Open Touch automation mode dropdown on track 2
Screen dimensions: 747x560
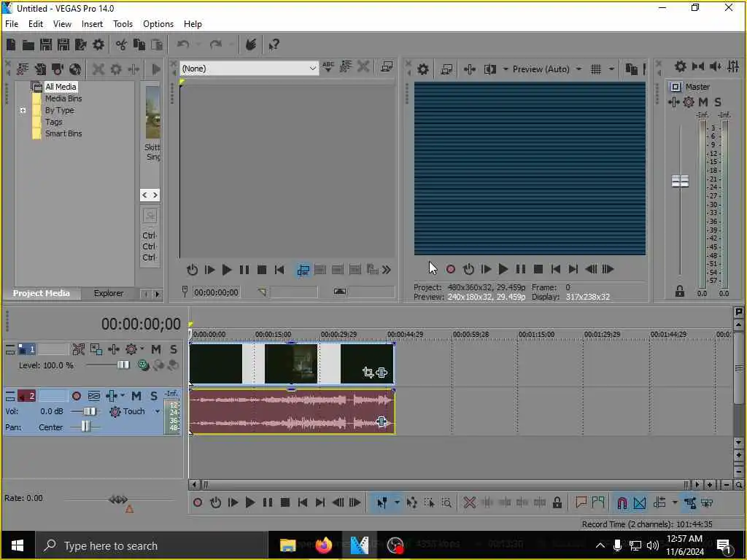pyautogui.click(x=158, y=411)
